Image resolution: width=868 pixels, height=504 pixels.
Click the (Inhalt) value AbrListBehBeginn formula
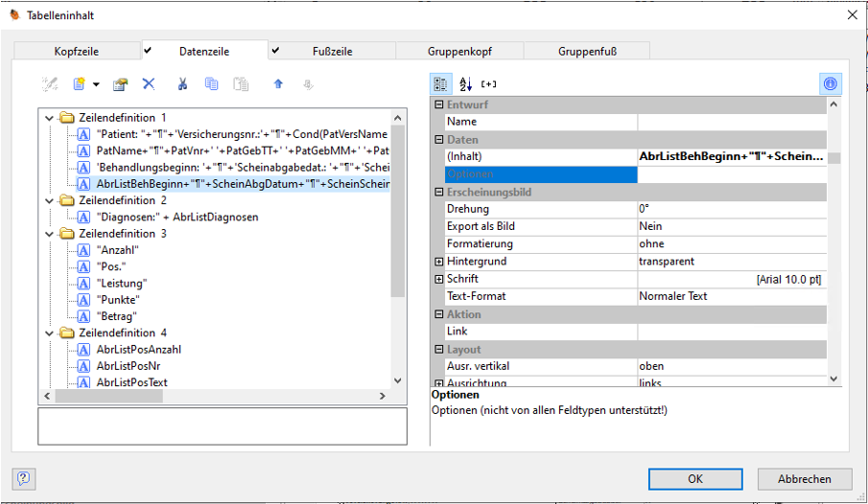(732, 156)
